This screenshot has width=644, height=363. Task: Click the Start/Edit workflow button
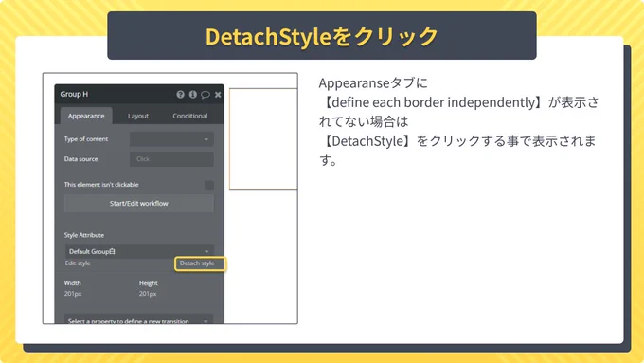tap(139, 204)
